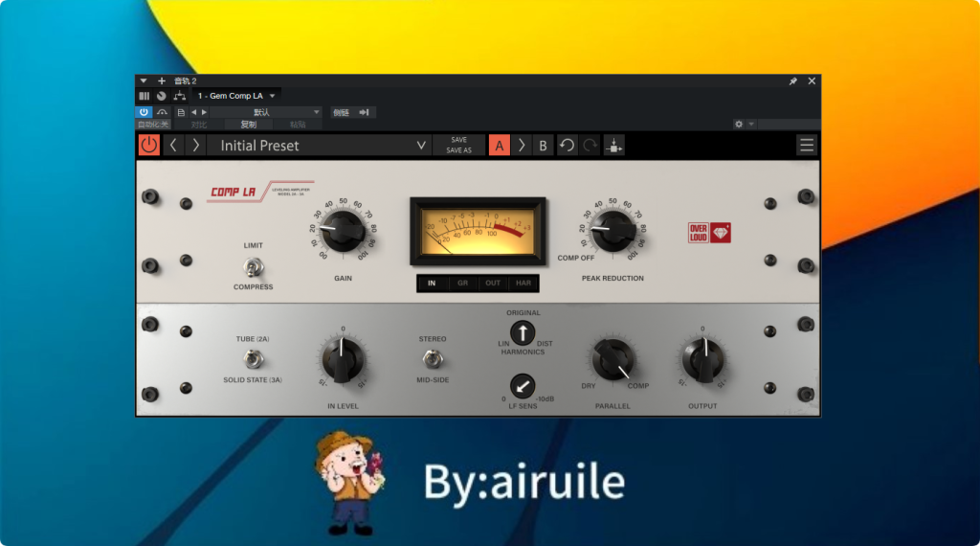Screen dimensions: 980x546
Task: Go to the previous preset with left chevron
Action: [173, 145]
